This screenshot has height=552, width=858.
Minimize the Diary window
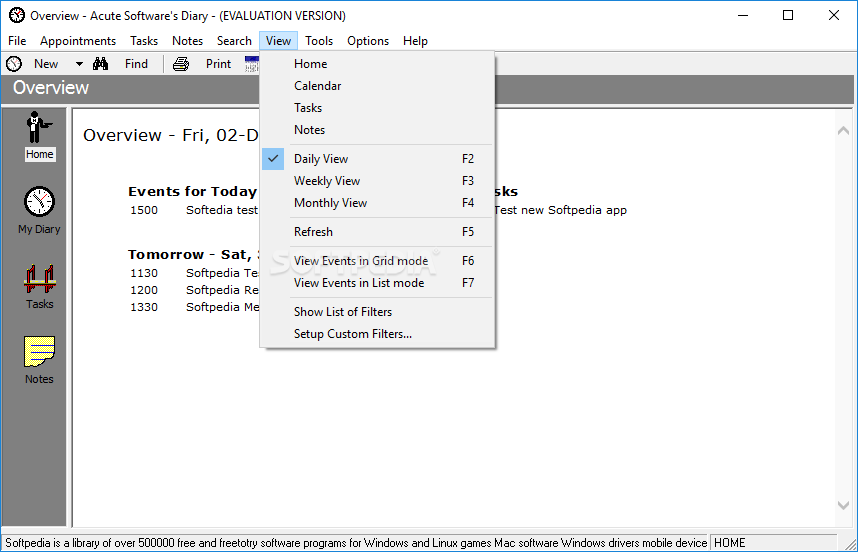[743, 15]
